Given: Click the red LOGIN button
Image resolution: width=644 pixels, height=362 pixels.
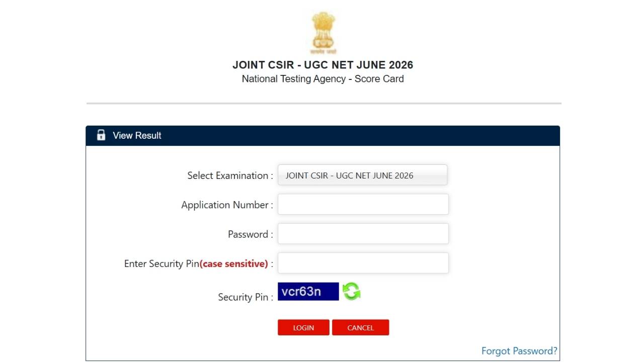Looking at the screenshot, I should pyautogui.click(x=303, y=327).
